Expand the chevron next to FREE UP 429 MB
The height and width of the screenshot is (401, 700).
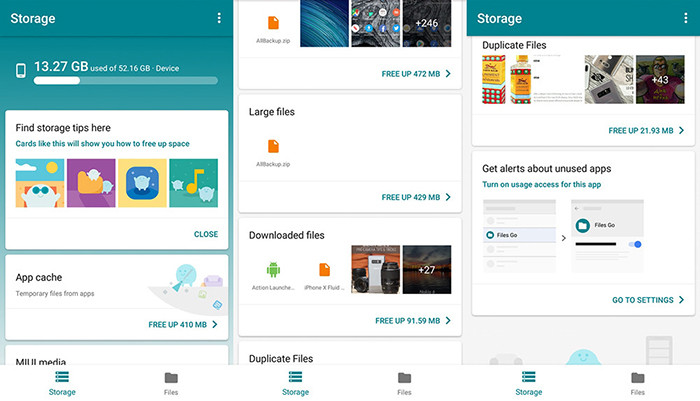(448, 197)
